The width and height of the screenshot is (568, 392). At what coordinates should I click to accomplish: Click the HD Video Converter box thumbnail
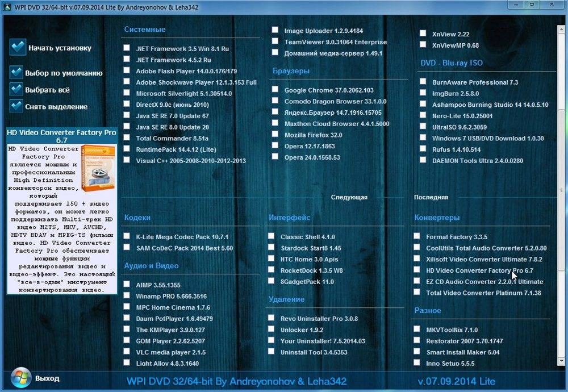click(98, 168)
